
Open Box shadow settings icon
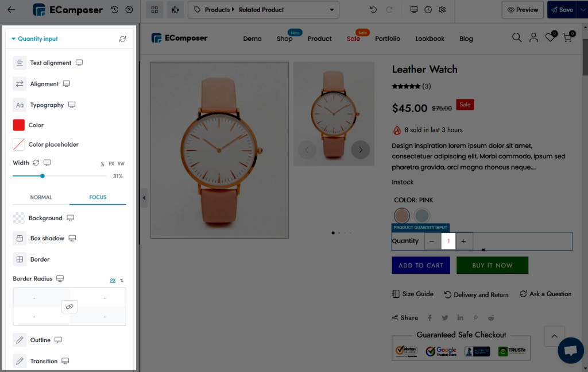coord(20,239)
